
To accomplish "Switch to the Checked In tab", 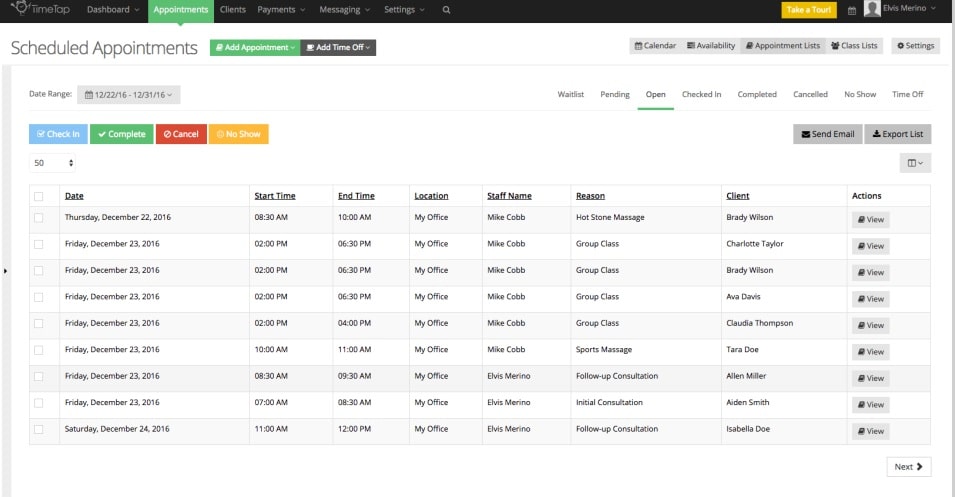I will pyautogui.click(x=701, y=94).
